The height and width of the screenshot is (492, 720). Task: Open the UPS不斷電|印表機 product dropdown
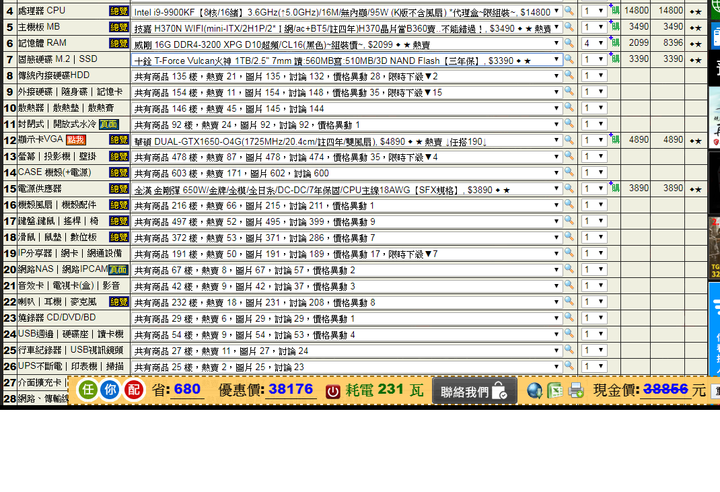[347, 367]
